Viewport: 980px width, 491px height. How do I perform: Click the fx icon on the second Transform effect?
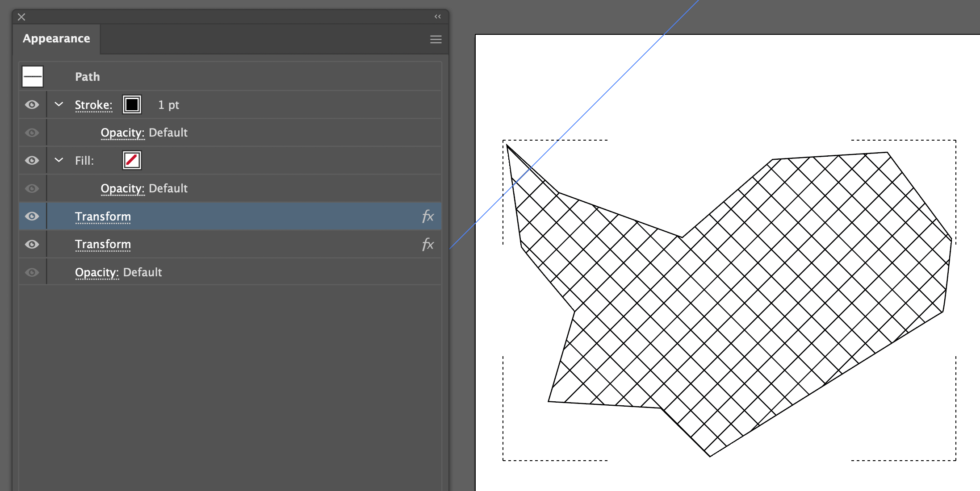pos(427,244)
